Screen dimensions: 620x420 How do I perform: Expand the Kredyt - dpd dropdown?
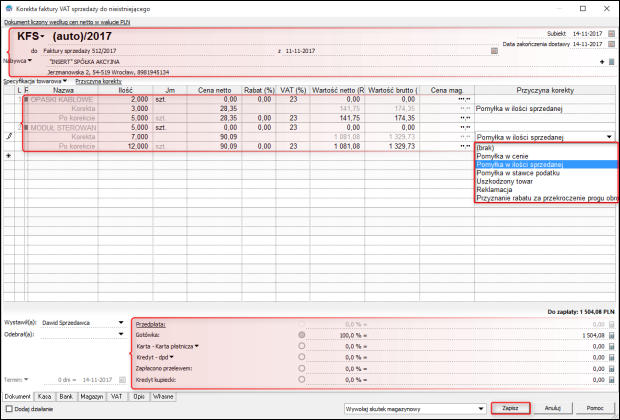tap(172, 357)
